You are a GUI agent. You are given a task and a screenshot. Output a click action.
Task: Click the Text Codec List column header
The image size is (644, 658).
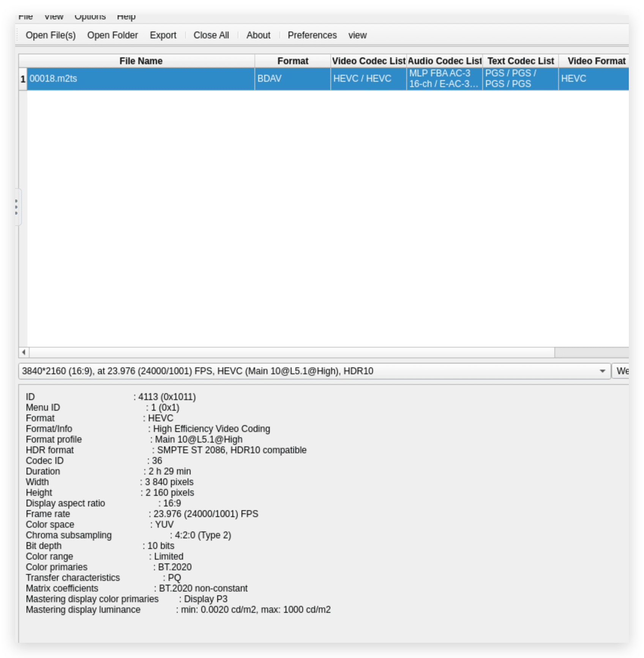[x=520, y=61]
